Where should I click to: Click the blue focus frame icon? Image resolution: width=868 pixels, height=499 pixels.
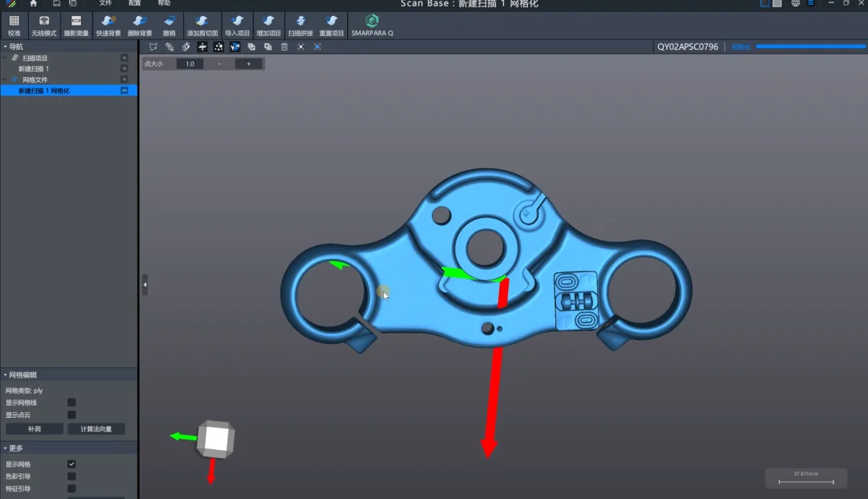coord(317,47)
